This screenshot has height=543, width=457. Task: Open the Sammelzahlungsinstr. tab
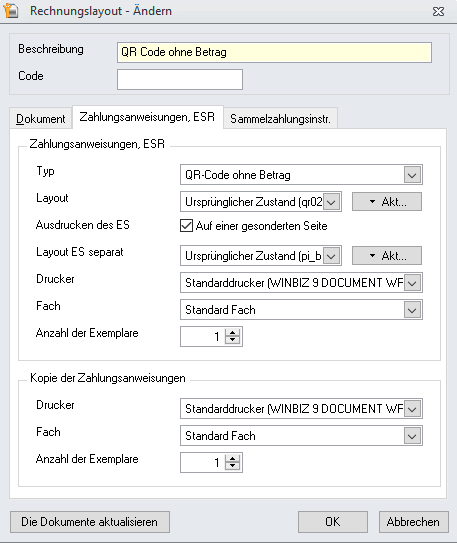[x=280, y=119]
